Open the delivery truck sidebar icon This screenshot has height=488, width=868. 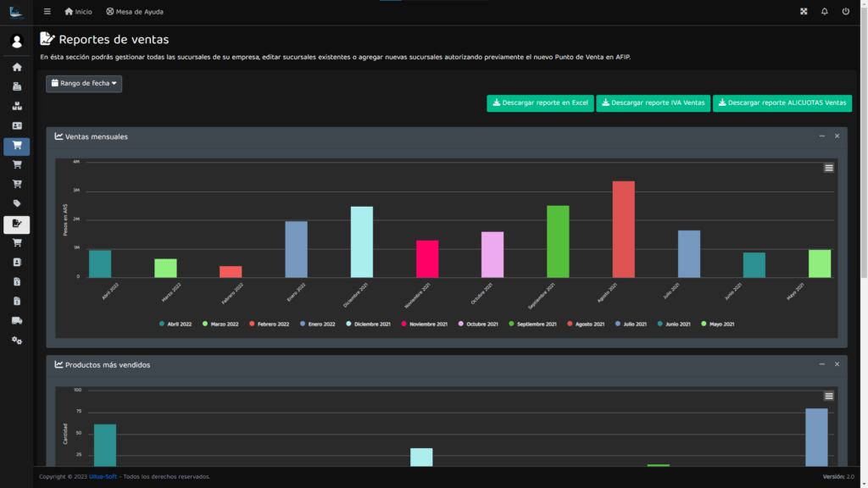16,320
